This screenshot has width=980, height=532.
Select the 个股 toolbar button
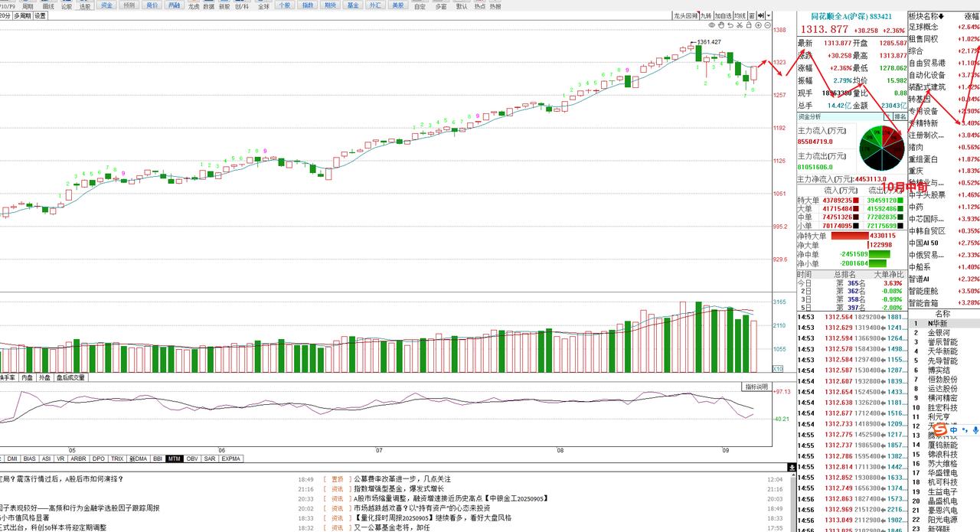(x=284, y=5)
